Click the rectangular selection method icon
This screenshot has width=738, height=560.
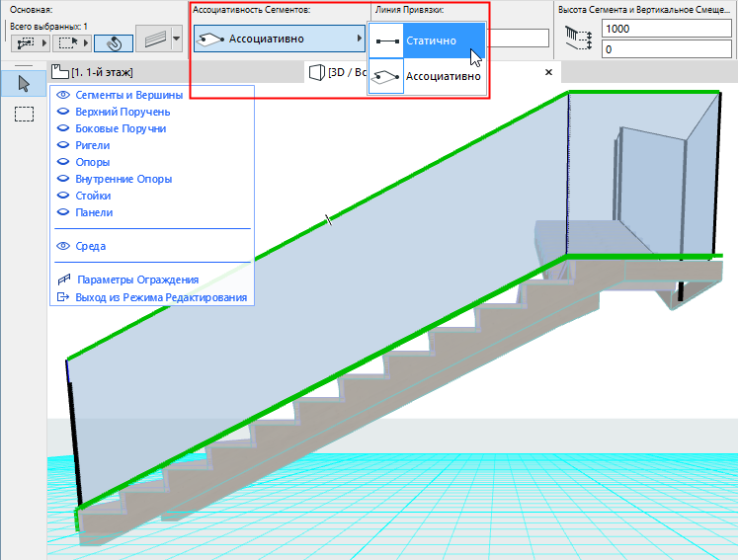(67, 42)
